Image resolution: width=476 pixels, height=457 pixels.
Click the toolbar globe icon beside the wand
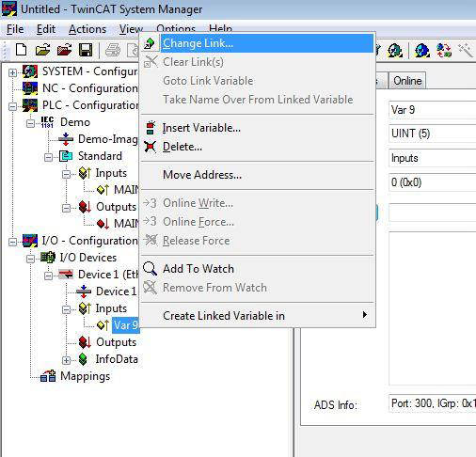422,50
